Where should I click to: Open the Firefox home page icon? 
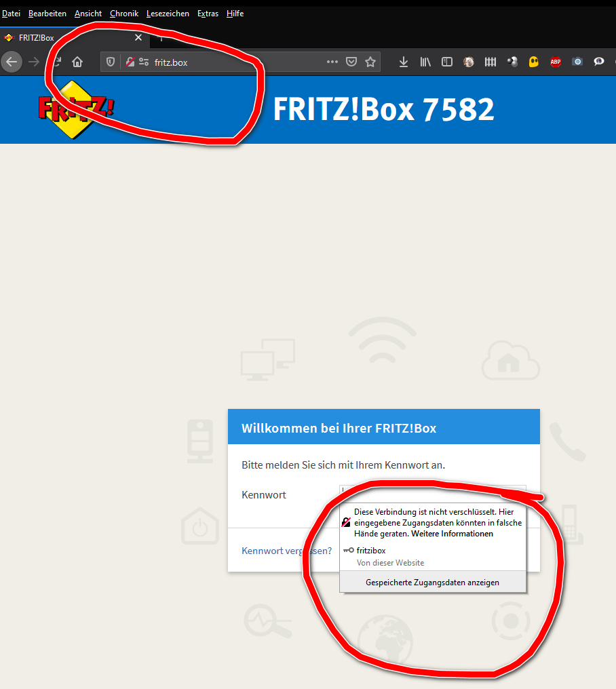click(x=77, y=62)
